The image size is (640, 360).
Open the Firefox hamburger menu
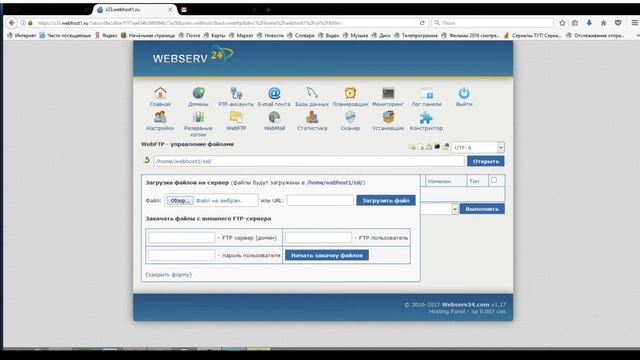point(635,23)
